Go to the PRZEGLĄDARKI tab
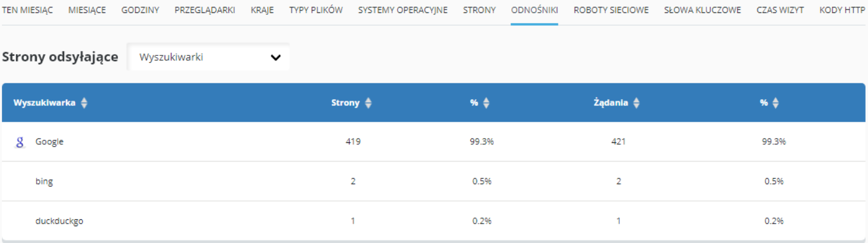 coord(205,11)
